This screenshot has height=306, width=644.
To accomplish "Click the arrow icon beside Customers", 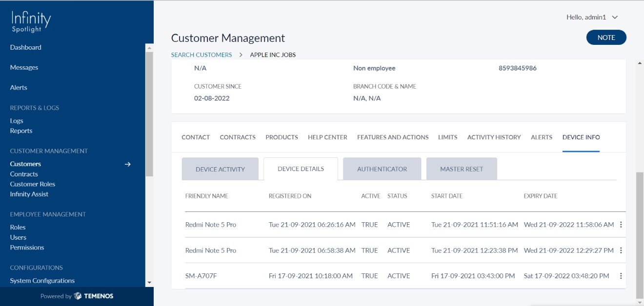I will pyautogui.click(x=128, y=164).
